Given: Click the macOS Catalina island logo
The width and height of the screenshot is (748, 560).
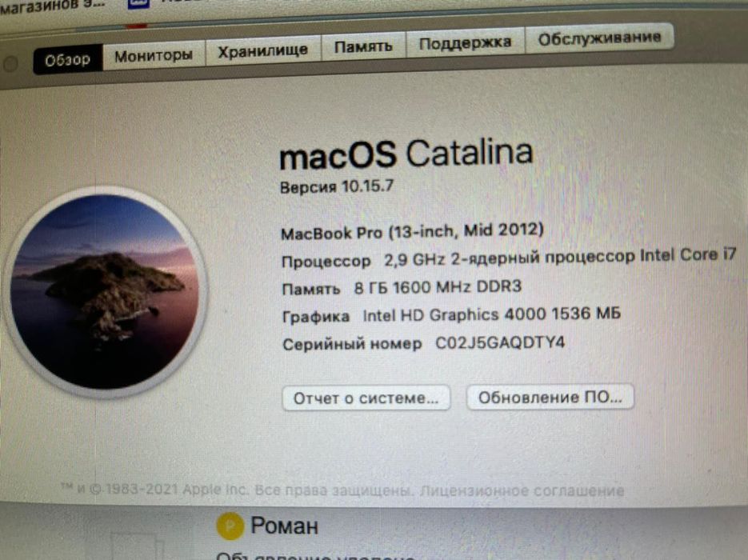Looking at the screenshot, I should point(106,291).
